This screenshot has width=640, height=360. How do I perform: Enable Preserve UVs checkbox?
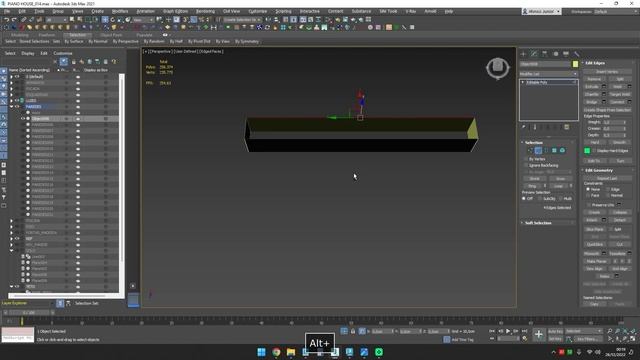tap(588, 205)
